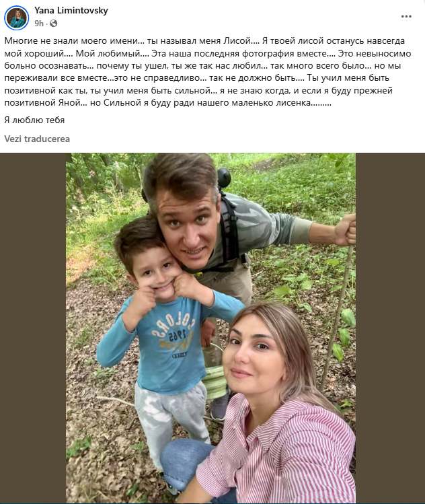
Task: Open the family selfie photo
Action: coord(210,328)
